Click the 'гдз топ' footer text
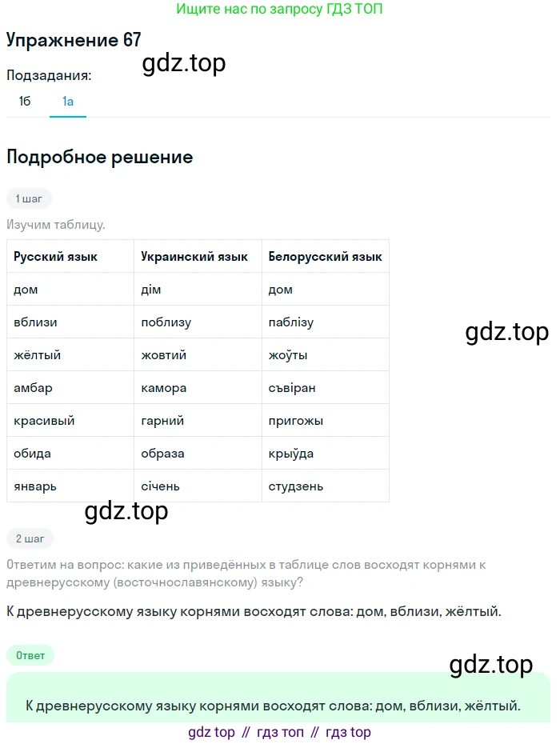The width and height of the screenshot is (560, 744). pyautogui.click(x=279, y=732)
